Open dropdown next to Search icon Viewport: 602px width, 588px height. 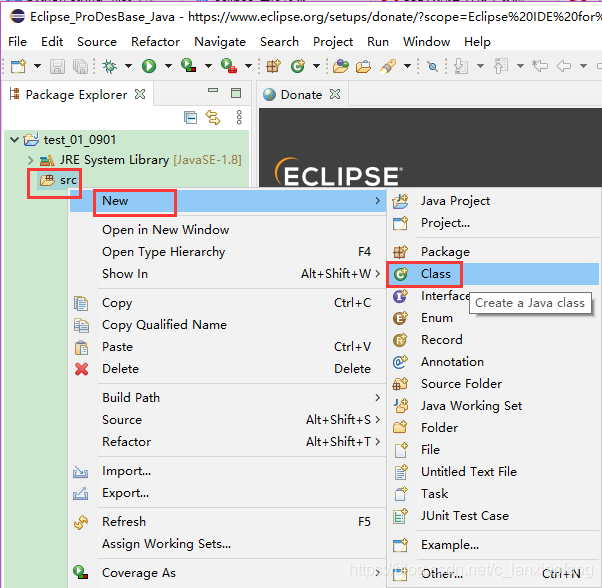pyautogui.click(x=407, y=66)
